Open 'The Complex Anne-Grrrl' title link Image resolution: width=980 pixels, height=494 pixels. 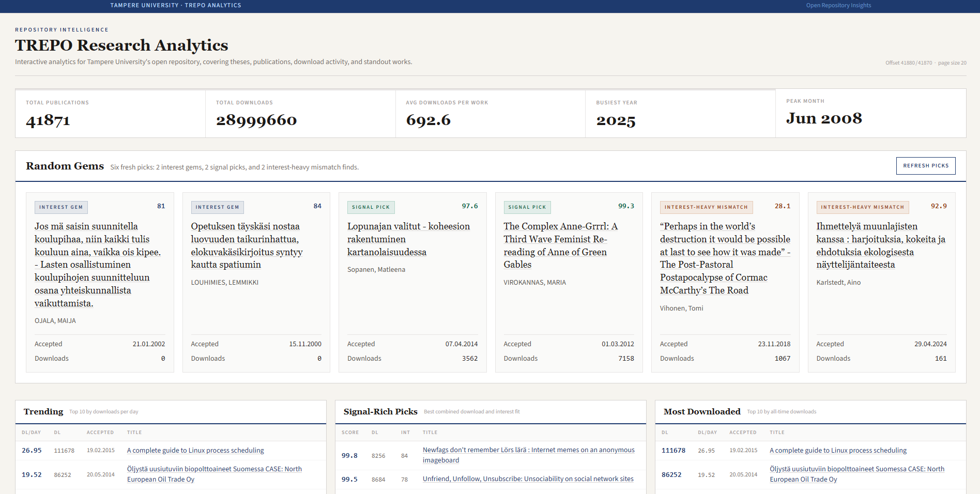[561, 245]
